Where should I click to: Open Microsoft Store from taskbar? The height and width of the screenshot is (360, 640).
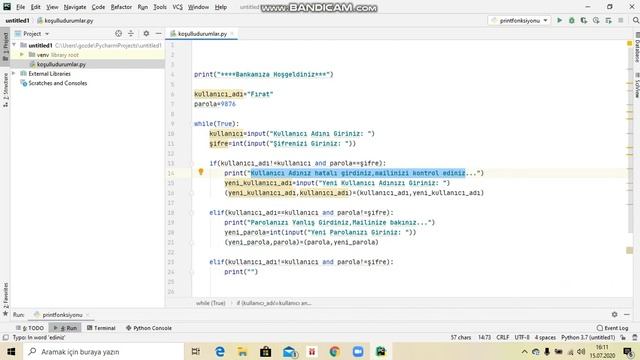[x=265, y=351]
